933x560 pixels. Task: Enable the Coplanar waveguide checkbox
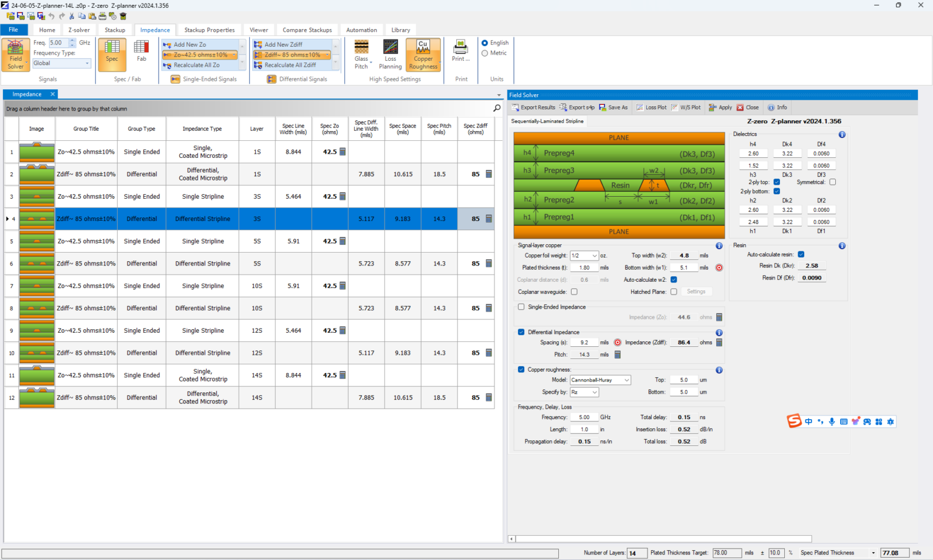tap(574, 292)
